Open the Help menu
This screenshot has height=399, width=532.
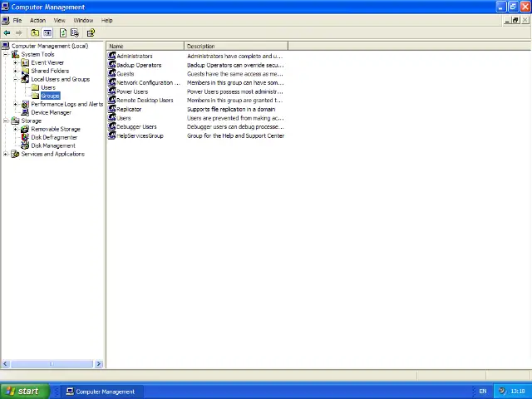pos(107,20)
